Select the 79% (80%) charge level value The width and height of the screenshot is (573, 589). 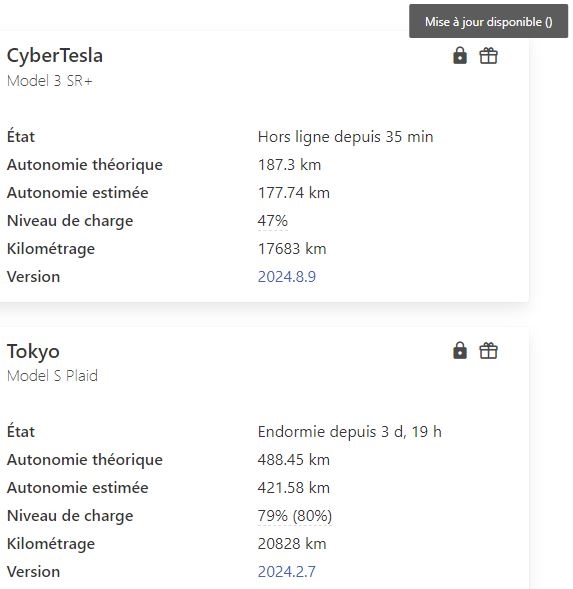[295, 516]
